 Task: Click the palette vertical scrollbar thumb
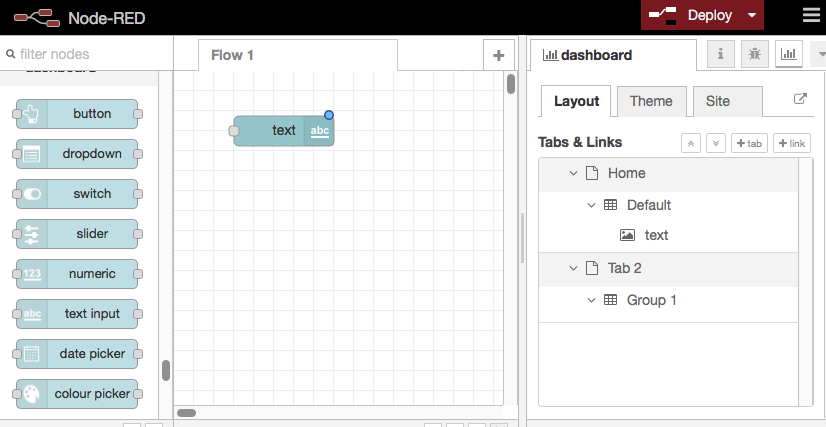point(166,370)
